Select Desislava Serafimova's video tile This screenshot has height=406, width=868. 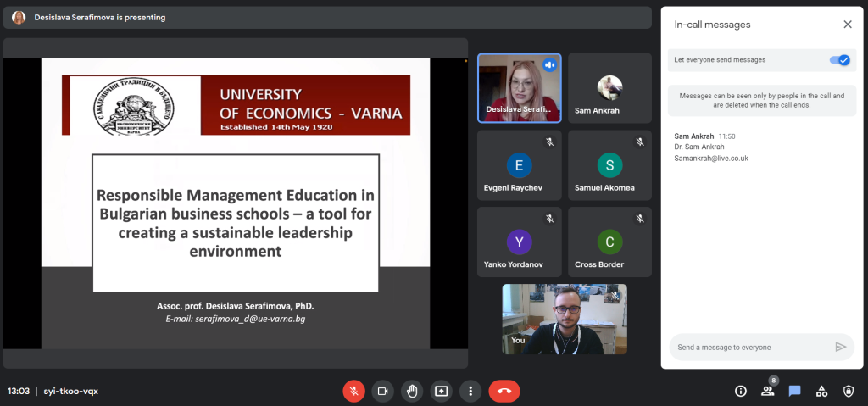pos(520,88)
